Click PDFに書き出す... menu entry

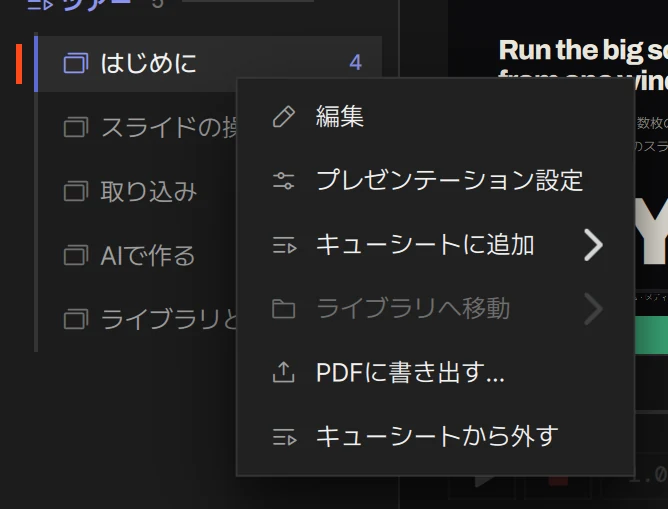(x=435, y=373)
